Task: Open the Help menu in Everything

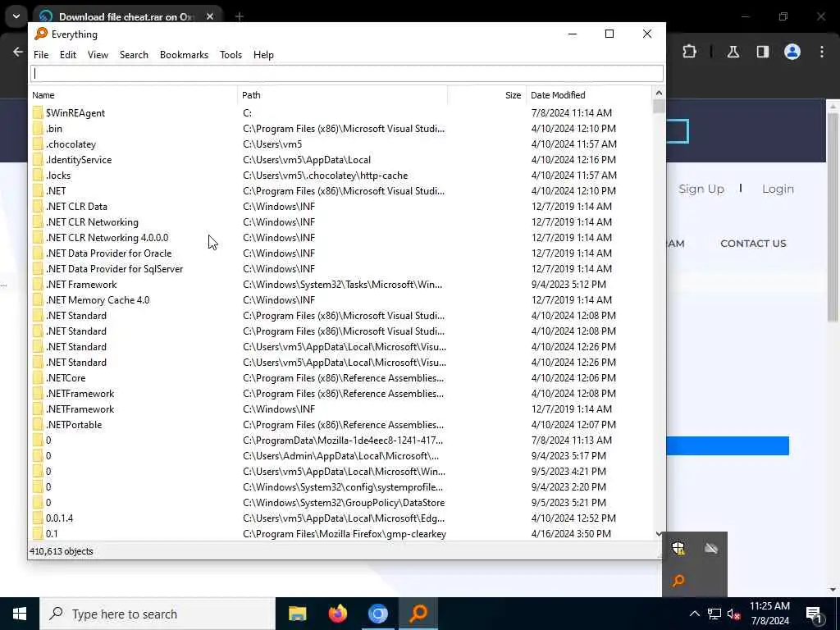Action: [x=263, y=55]
